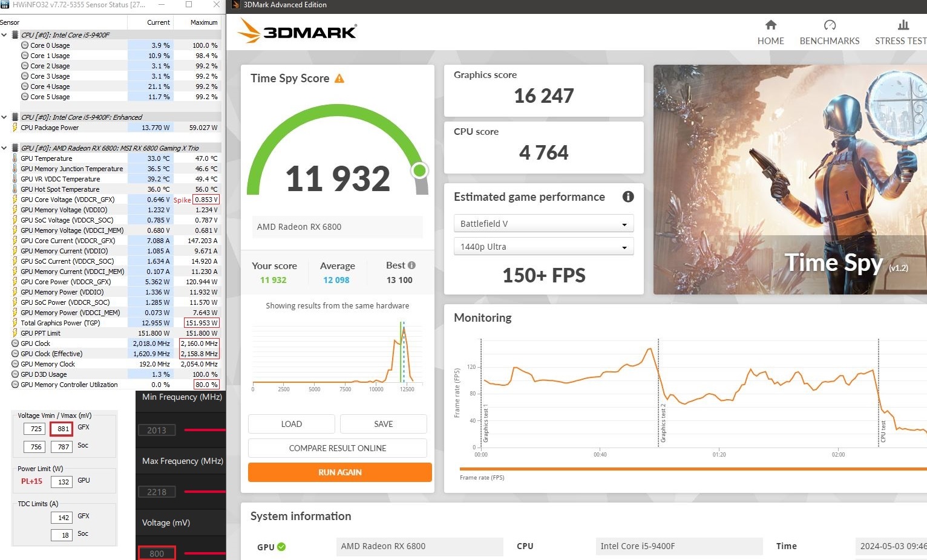
Task: Click COMPARE RESULT ONLINE button
Action: tap(338, 448)
